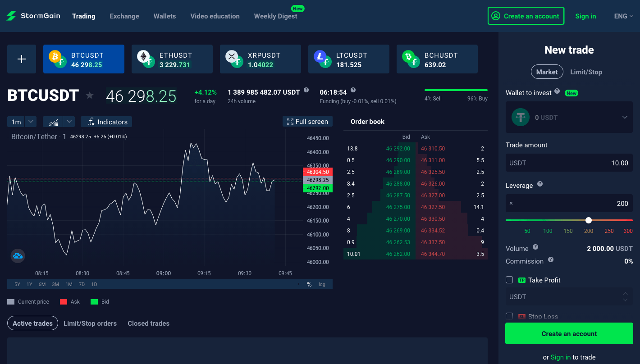The width and height of the screenshot is (640, 364).
Task: Toggle the Ask legend item
Action: (70, 302)
